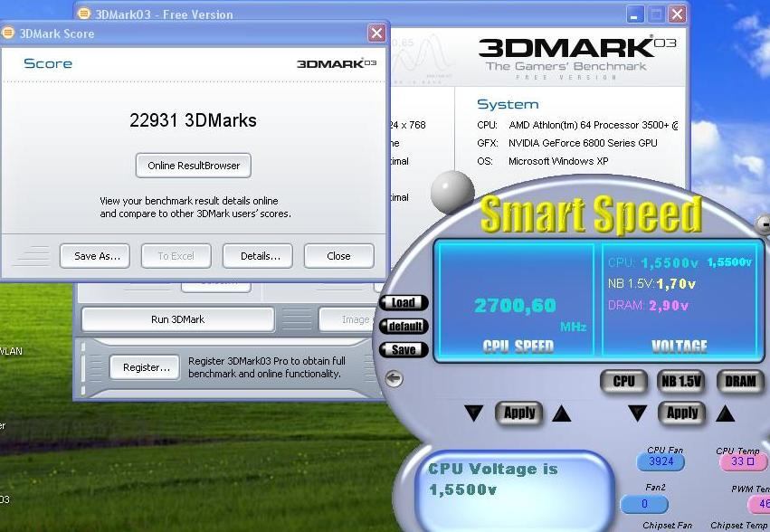770x532 pixels.
Task: Select DRAM voltage mode
Action: tap(740, 381)
